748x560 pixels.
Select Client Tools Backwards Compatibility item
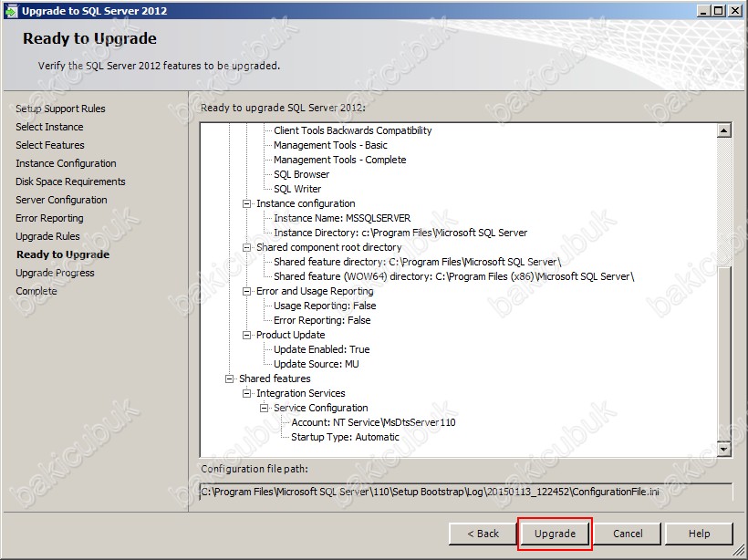point(352,130)
